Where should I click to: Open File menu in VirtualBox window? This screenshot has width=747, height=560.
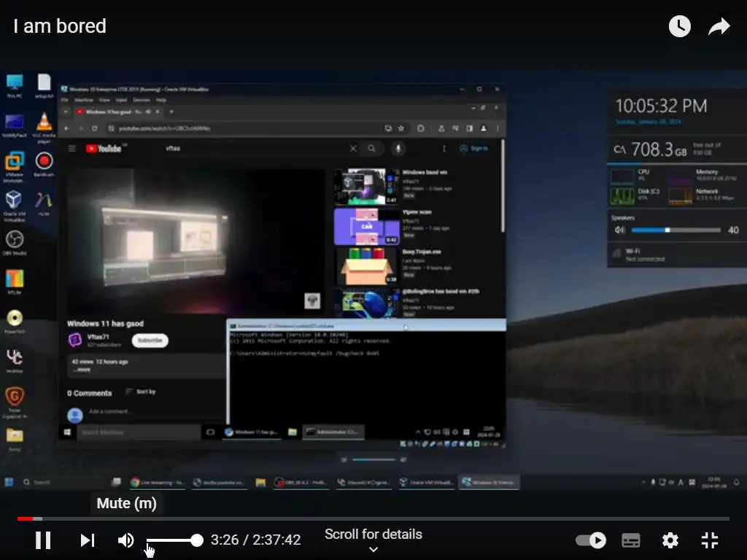[65, 100]
